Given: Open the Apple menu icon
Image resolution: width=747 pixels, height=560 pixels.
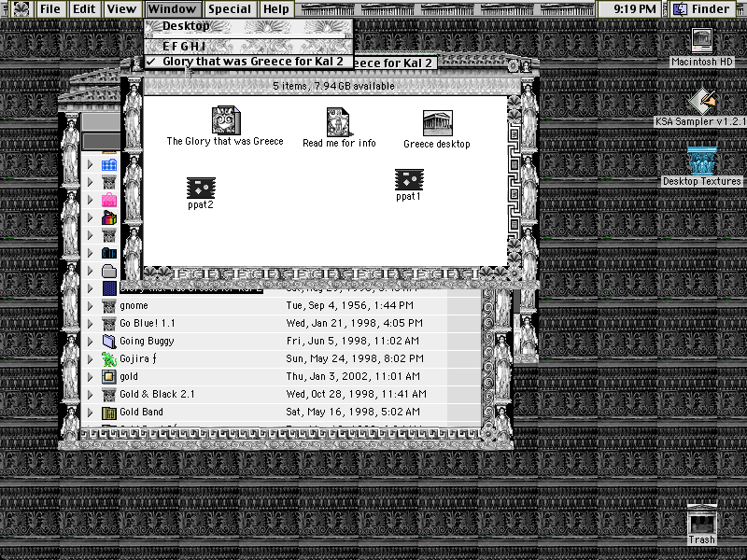Looking at the screenshot, I should (x=20, y=9).
